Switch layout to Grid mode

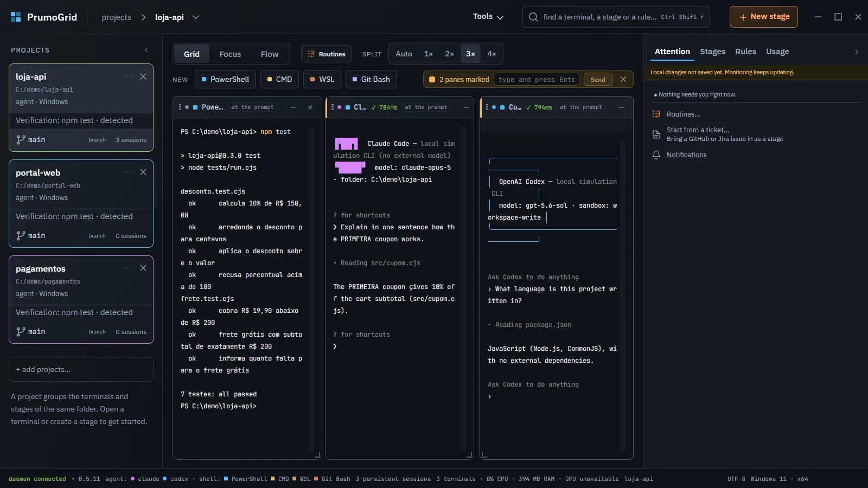pyautogui.click(x=192, y=54)
